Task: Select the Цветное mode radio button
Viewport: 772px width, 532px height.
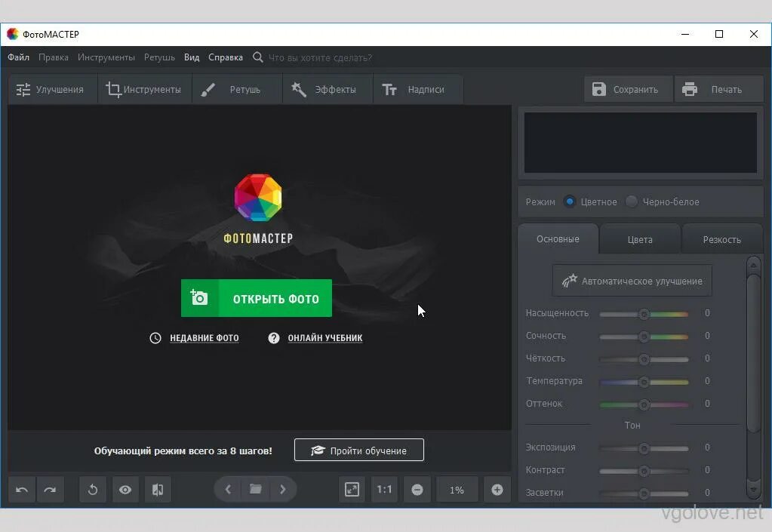Action: [x=570, y=201]
